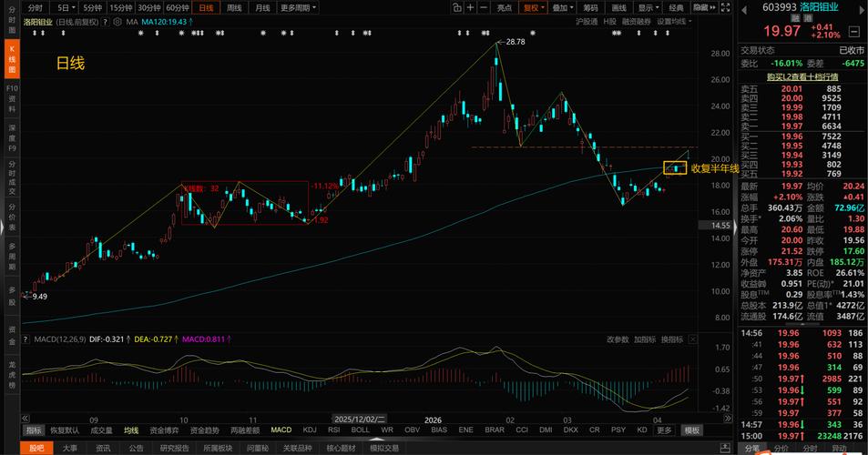Open 模板 template selector

click(692, 430)
